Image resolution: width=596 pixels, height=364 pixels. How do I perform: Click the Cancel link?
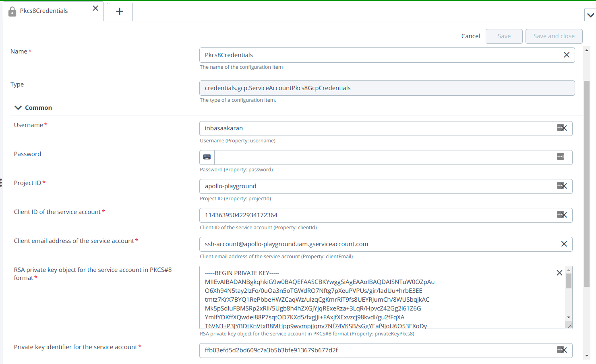coord(470,36)
